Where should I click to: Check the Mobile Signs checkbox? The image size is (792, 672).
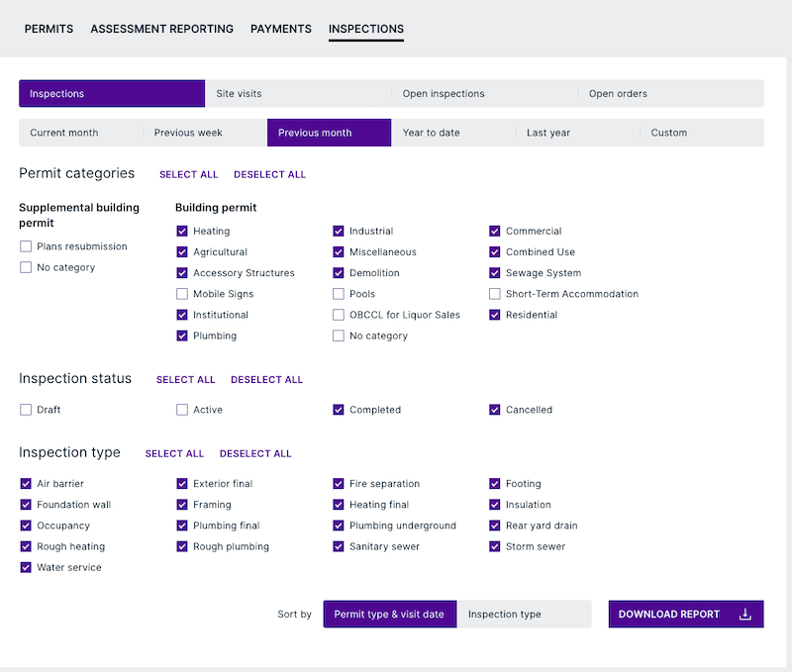(x=182, y=294)
